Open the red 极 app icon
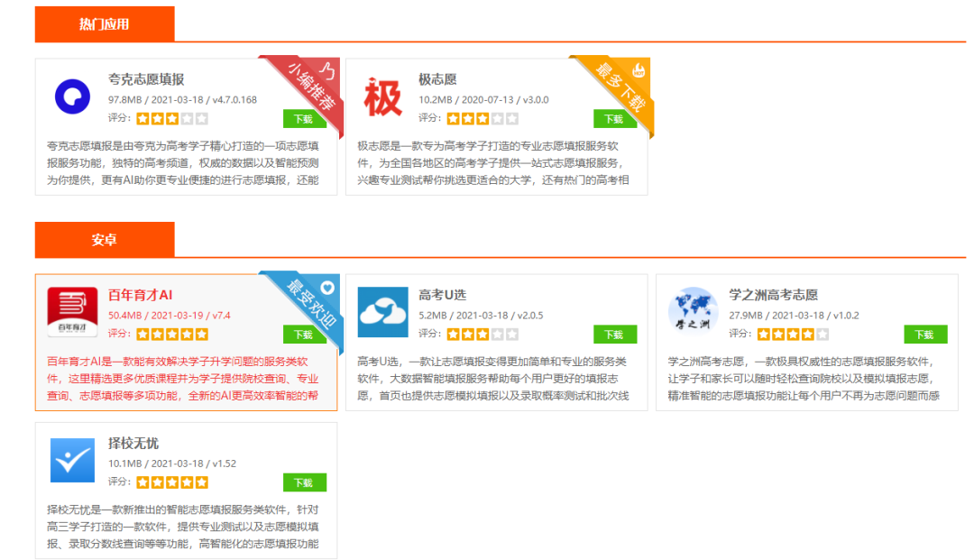This screenshot has width=974, height=560. click(382, 96)
